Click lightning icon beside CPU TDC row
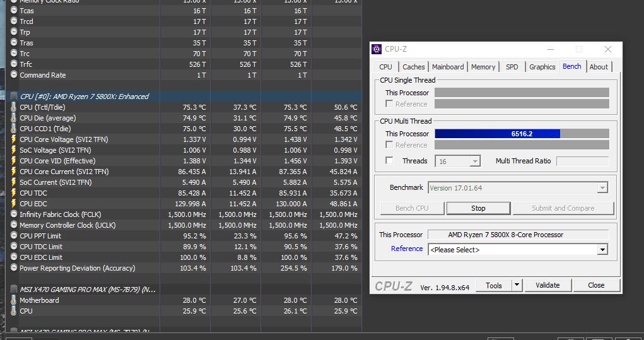This screenshot has height=340, width=644. (x=13, y=192)
